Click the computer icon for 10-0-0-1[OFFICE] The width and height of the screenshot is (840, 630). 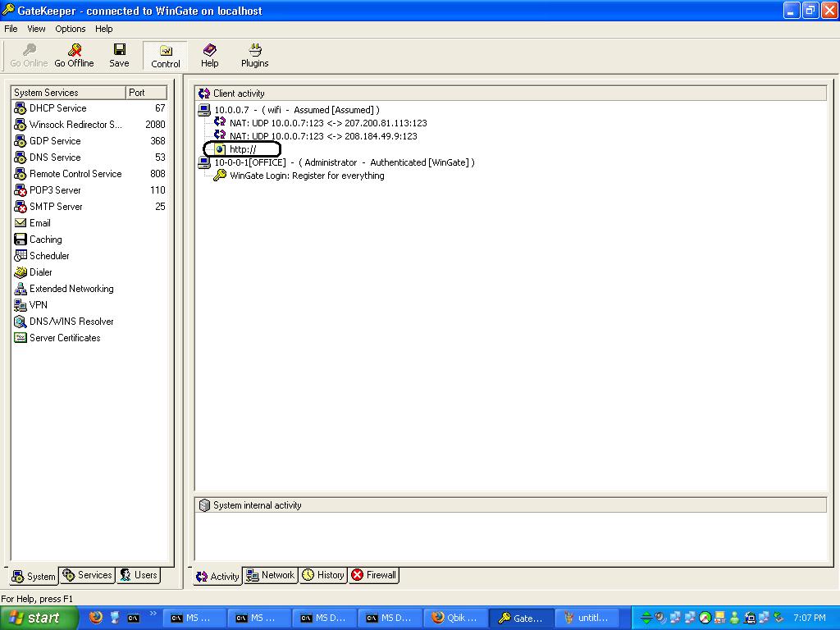click(204, 162)
